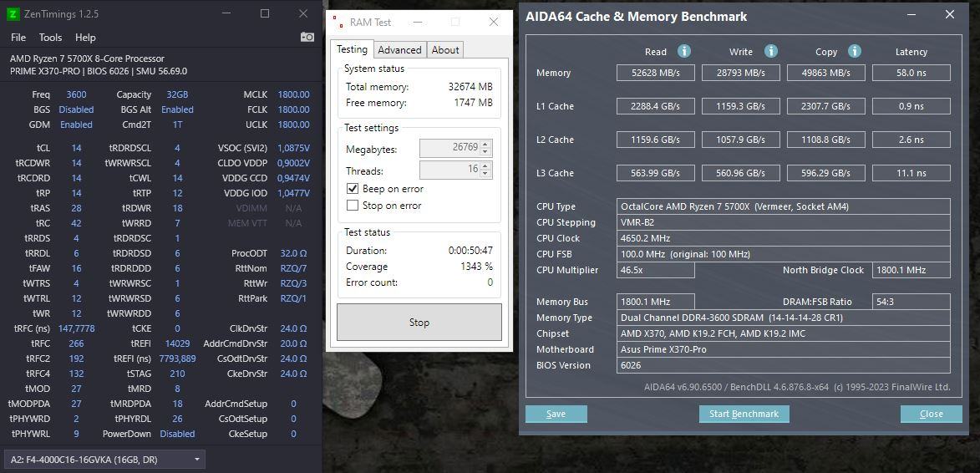The height and width of the screenshot is (473, 980).
Task: Click Memory Copy 49863 MB/s result
Action: point(826,73)
